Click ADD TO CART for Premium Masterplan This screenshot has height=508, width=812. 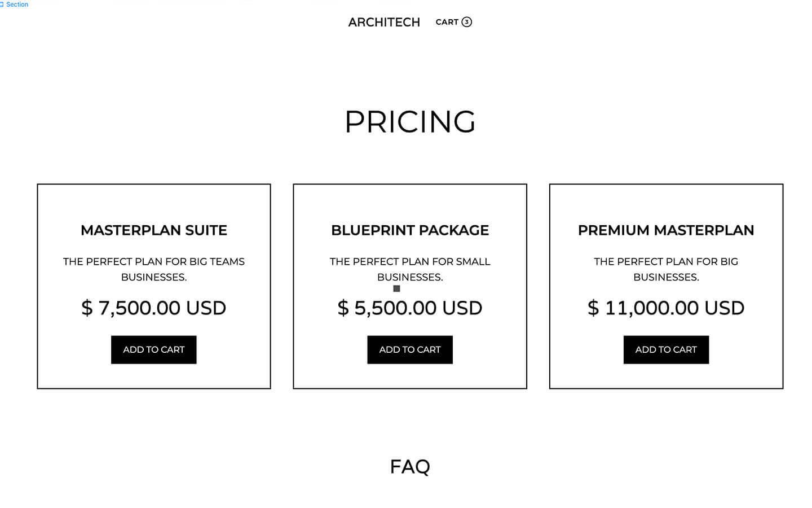(x=666, y=349)
